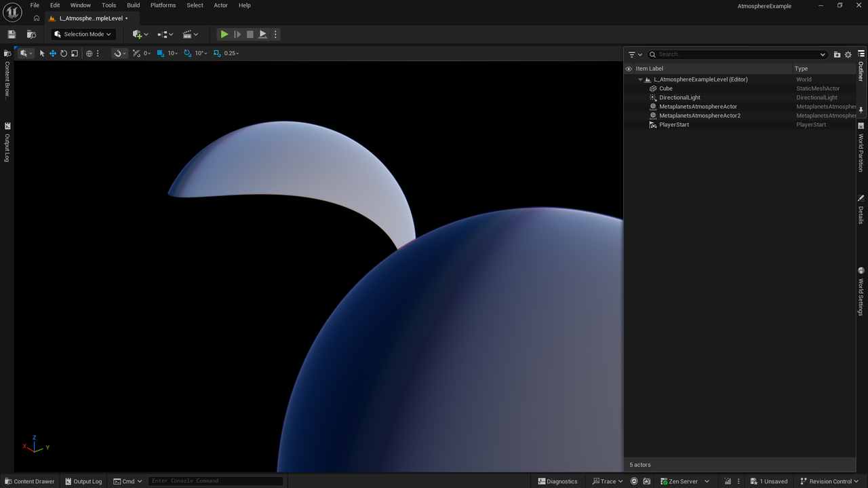
Task: Toggle visibility column eye icon header
Action: [x=629, y=69]
